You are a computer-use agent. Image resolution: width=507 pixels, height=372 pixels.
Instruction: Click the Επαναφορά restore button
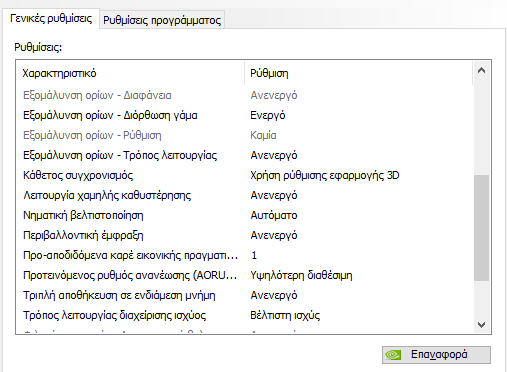436,355
